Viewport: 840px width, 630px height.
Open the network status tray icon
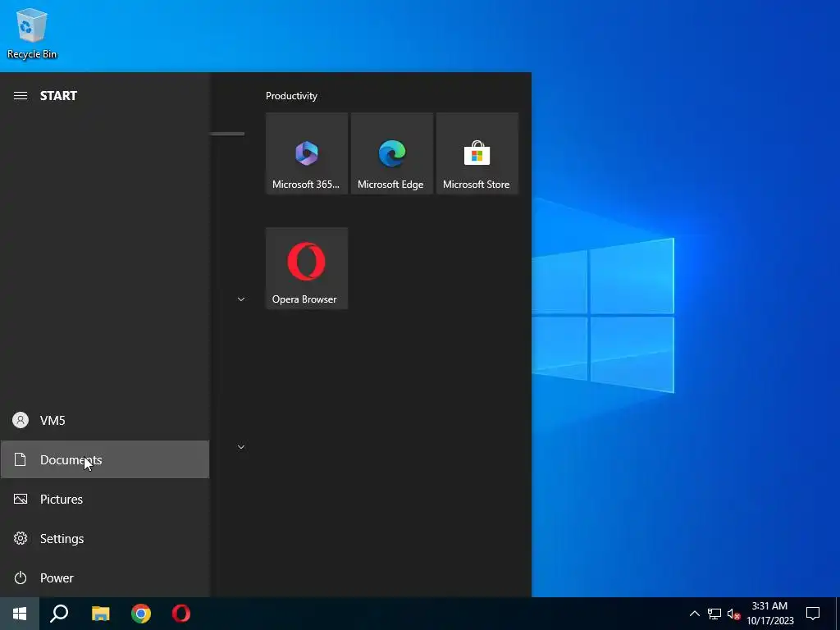(714, 614)
